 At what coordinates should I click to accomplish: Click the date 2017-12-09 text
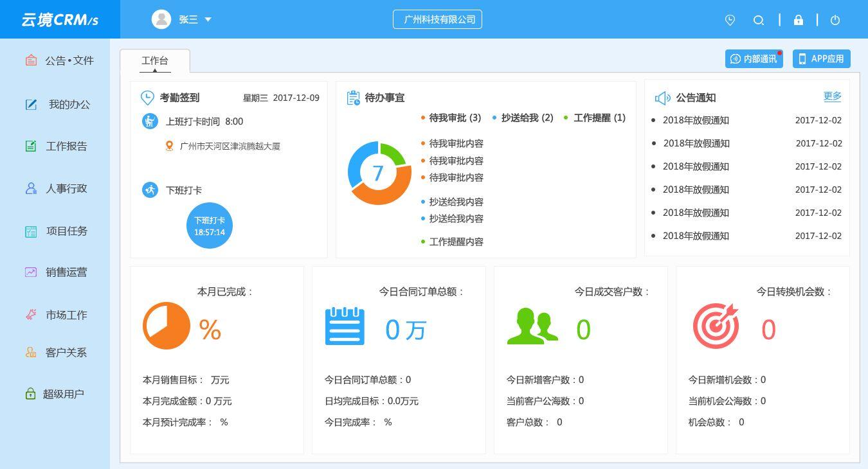click(296, 98)
